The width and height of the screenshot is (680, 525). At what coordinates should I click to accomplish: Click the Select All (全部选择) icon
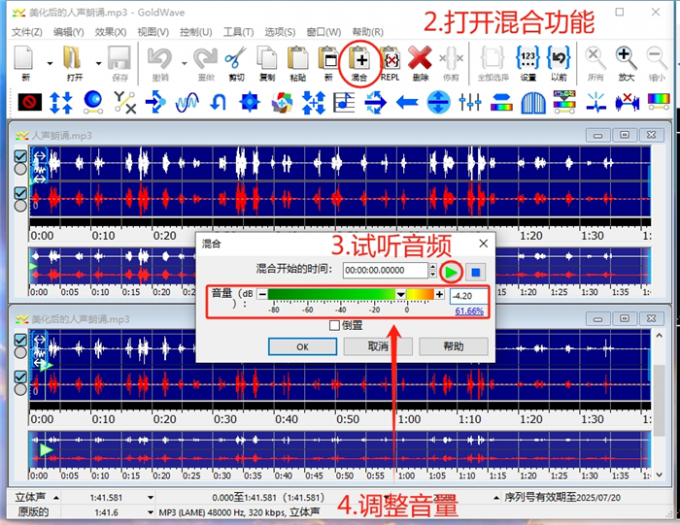tap(492, 58)
